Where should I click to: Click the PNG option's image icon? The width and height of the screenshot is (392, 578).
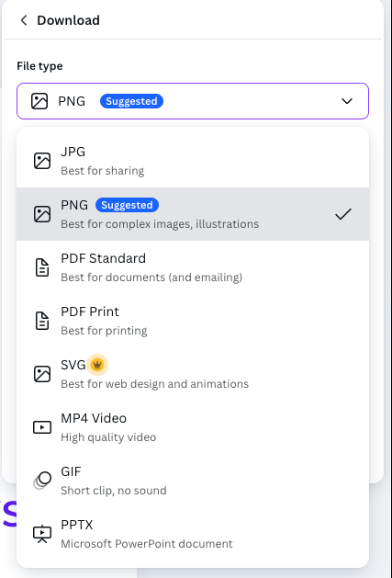pos(42,214)
